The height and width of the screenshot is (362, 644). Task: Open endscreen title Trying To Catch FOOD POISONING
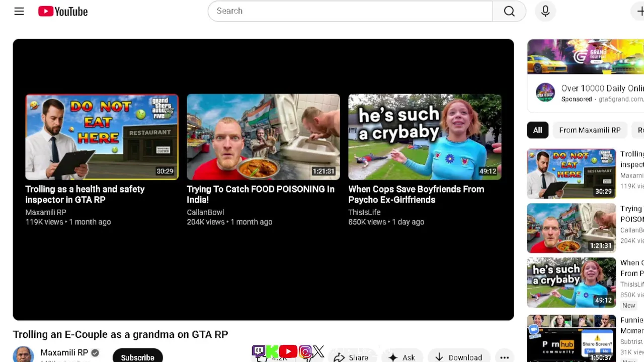pos(261,194)
